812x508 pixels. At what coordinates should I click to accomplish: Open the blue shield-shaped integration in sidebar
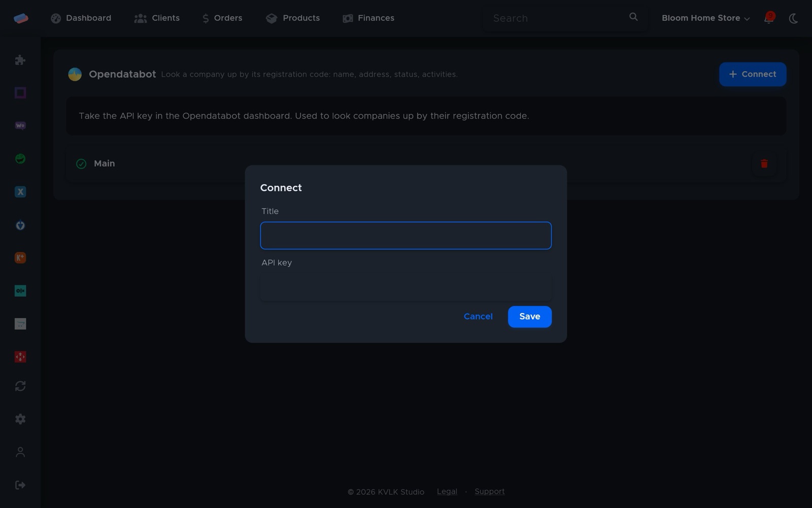[20, 225]
